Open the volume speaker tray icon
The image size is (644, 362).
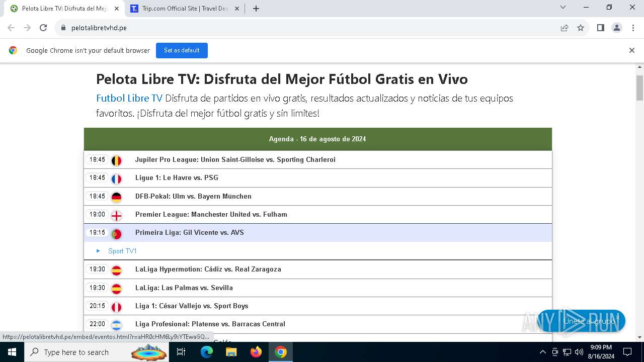tap(579, 352)
